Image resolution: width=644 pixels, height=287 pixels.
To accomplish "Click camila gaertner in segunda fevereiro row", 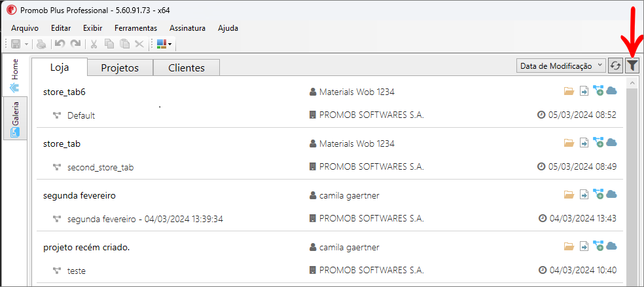I will coord(349,196).
